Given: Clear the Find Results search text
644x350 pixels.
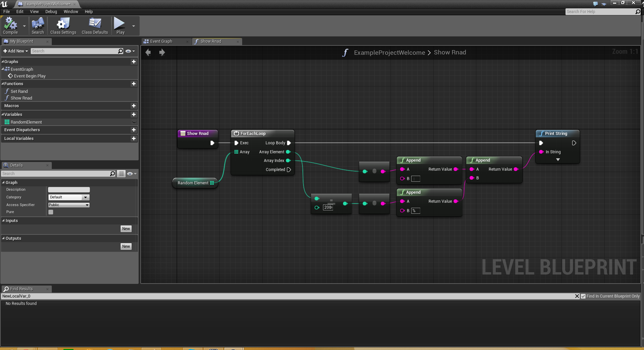Looking at the screenshot, I should (x=577, y=296).
